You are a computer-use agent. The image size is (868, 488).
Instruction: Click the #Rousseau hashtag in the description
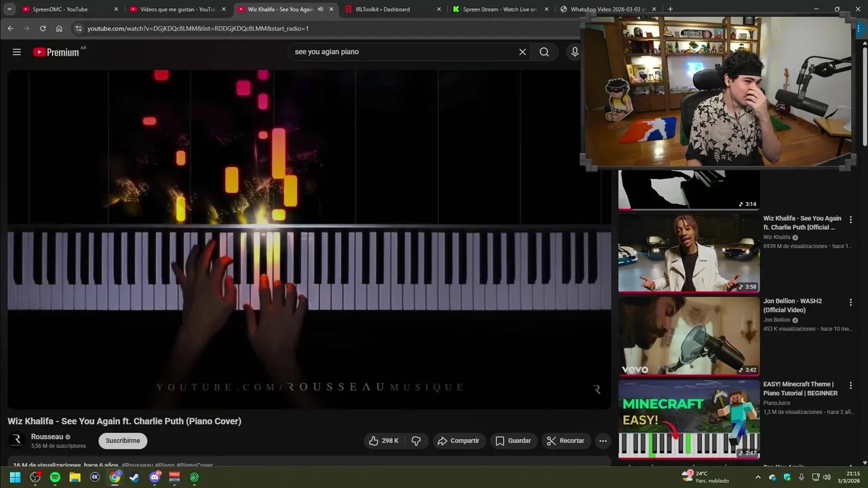click(x=138, y=466)
